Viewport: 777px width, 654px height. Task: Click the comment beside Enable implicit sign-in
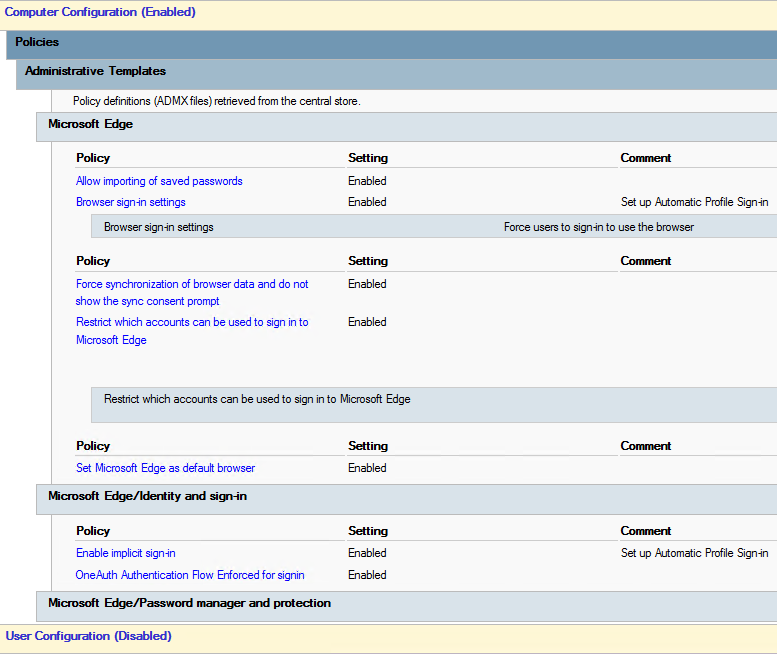694,553
